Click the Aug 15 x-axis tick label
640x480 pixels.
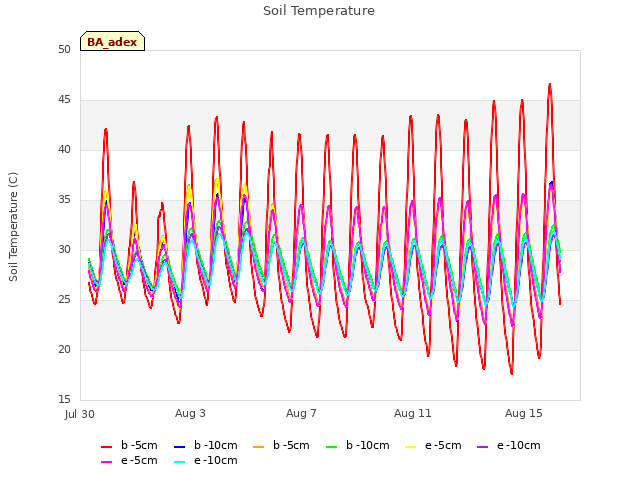[524, 413]
